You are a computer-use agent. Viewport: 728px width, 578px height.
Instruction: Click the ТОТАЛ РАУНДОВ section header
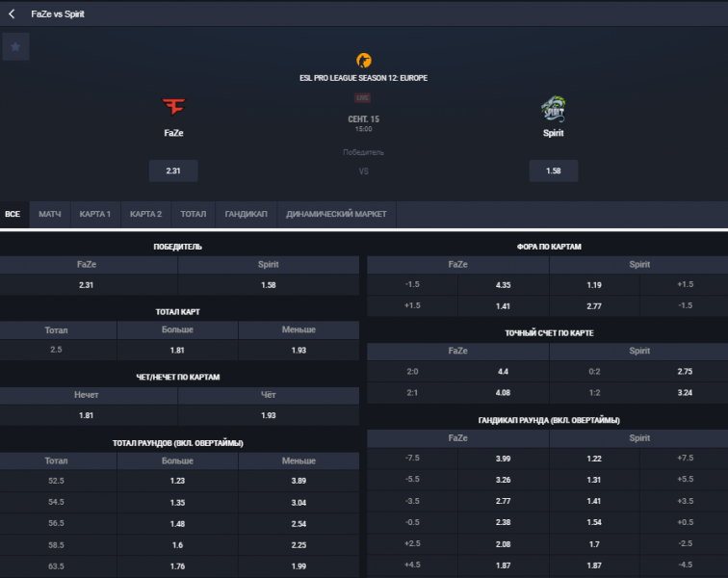[178, 443]
